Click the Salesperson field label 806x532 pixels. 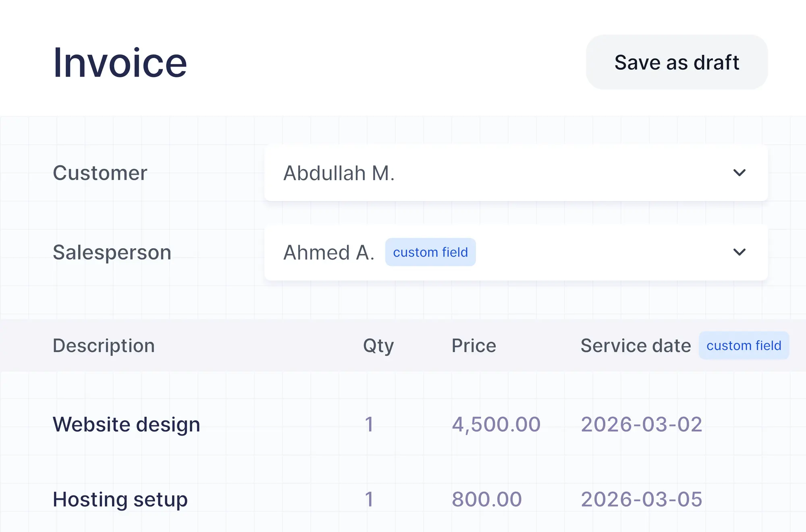click(112, 253)
